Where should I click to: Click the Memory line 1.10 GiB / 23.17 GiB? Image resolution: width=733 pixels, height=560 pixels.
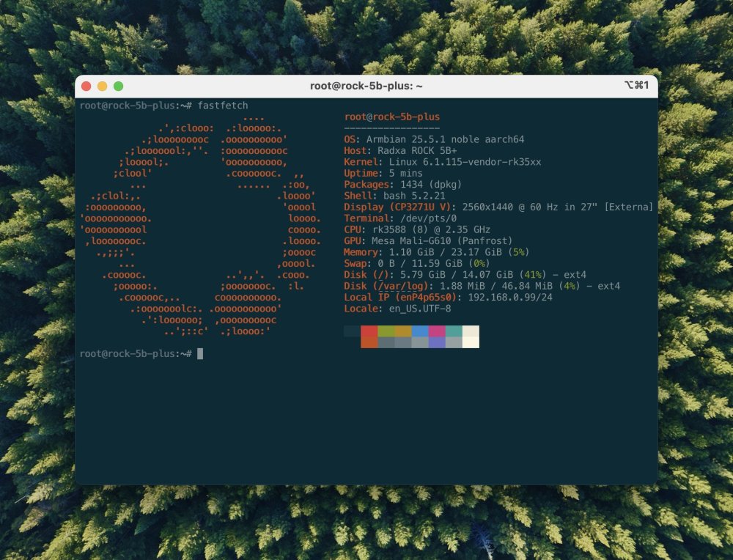pos(437,252)
